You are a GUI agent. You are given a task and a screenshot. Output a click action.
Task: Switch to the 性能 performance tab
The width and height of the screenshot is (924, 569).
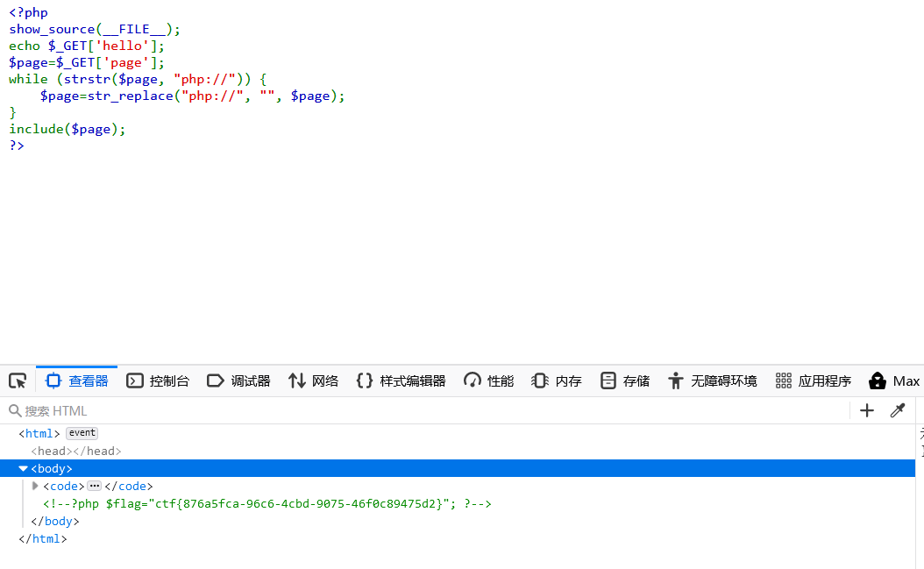click(488, 381)
